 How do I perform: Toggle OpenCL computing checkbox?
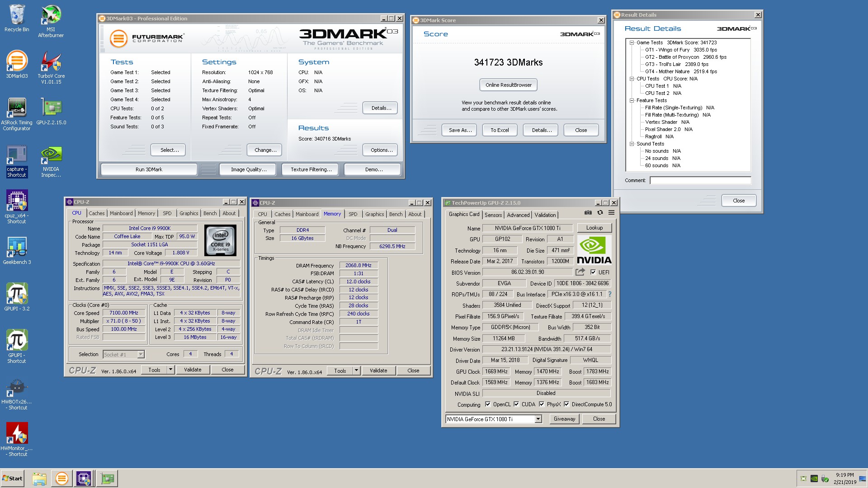(x=487, y=404)
